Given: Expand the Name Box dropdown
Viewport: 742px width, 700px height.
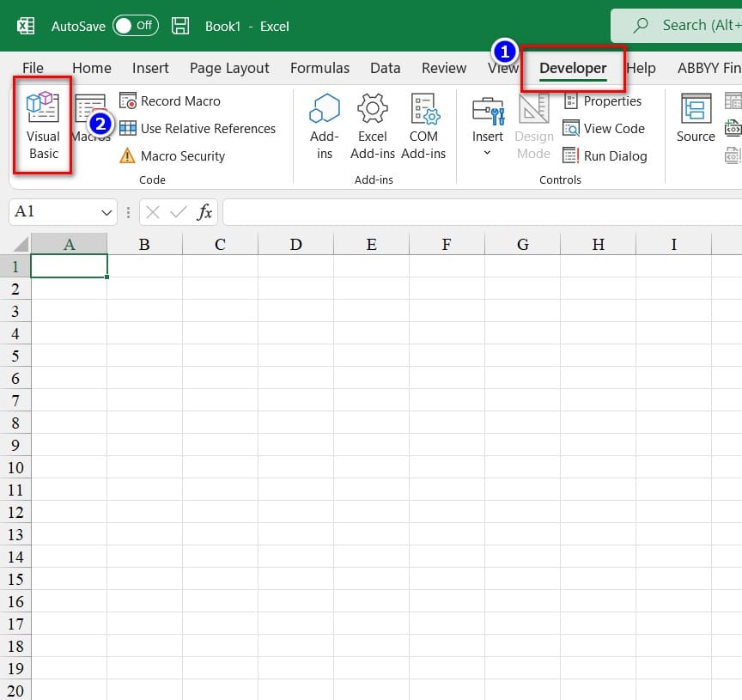Looking at the screenshot, I should pos(107,211).
